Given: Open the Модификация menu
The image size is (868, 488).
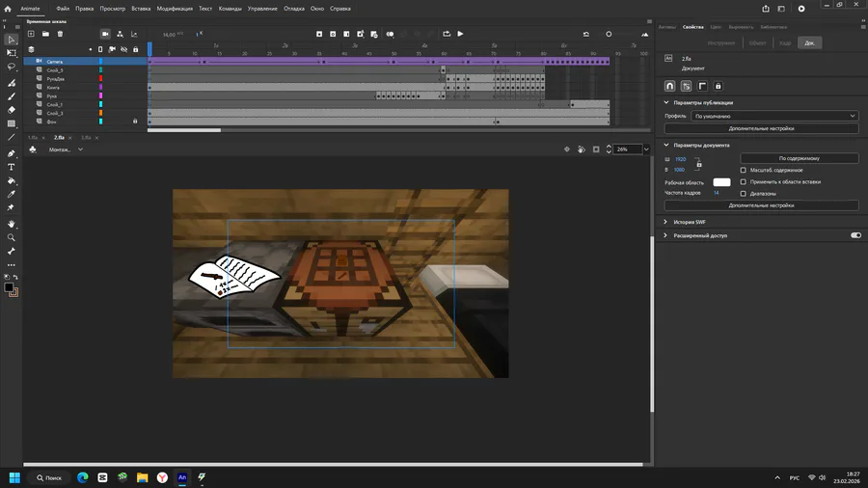Looking at the screenshot, I should click(x=175, y=9).
